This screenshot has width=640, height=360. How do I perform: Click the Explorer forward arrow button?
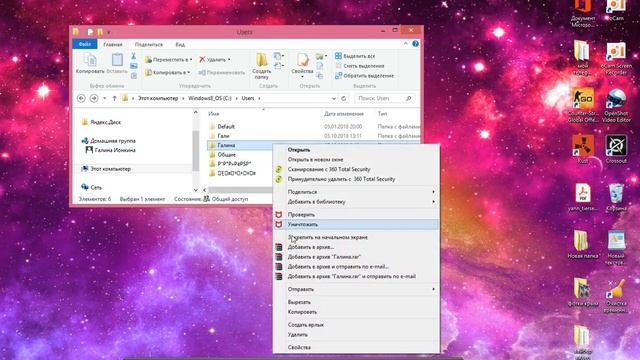coord(94,98)
